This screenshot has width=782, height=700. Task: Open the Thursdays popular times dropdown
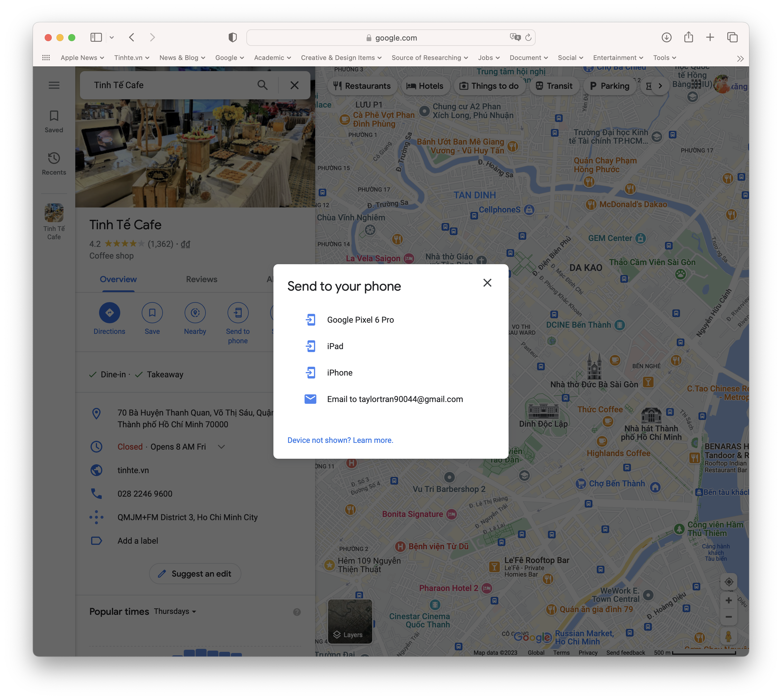click(x=175, y=611)
